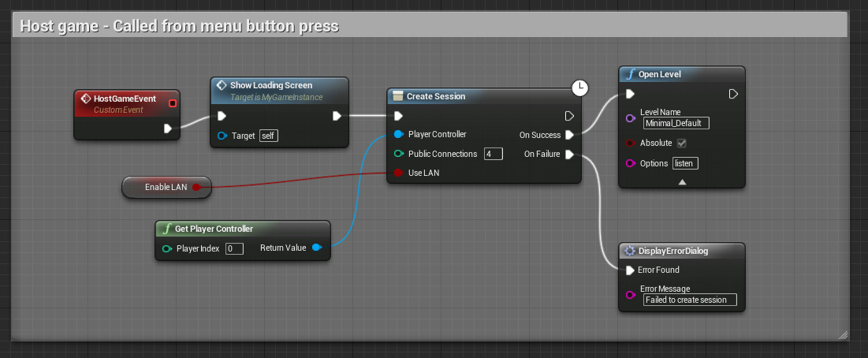Click the Public Connections value field

click(493, 154)
